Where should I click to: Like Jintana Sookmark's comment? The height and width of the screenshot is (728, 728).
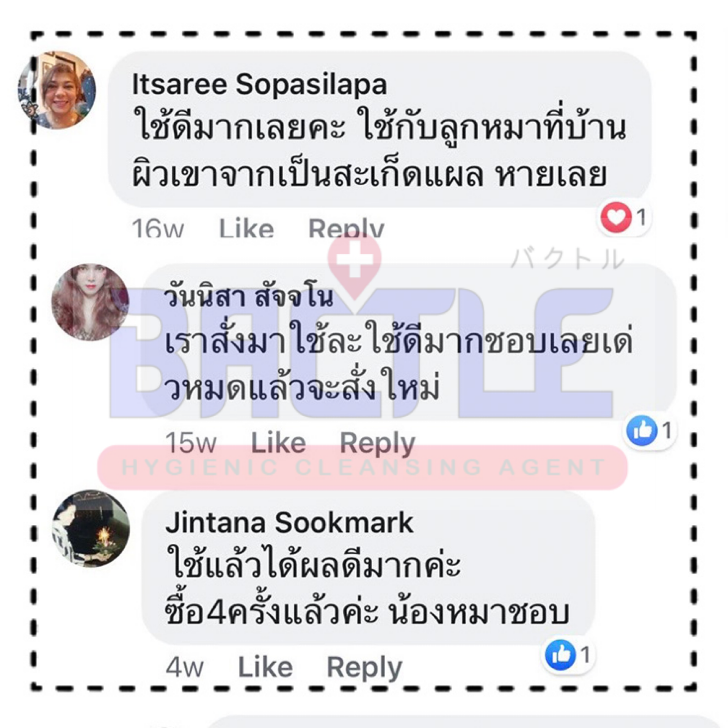pyautogui.click(x=265, y=667)
